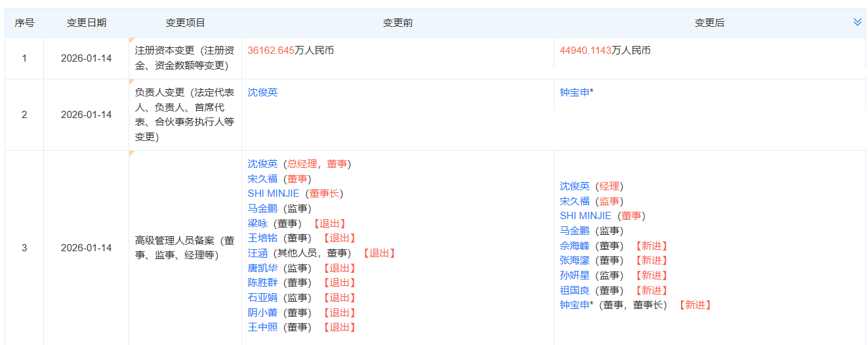868x345 pixels.
Task: Click the name 汪涵 in exited list
Action: tap(258, 253)
